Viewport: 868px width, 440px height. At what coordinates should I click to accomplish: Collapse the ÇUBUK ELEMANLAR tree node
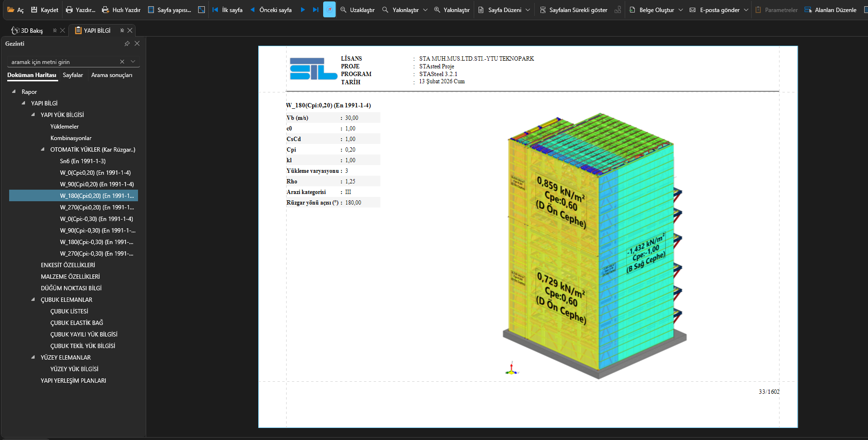point(33,299)
